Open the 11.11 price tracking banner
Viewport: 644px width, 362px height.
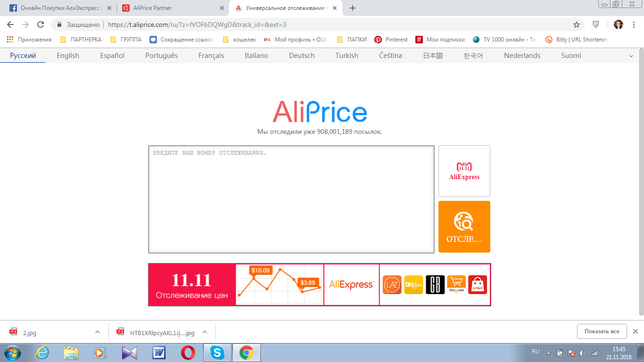(192, 285)
